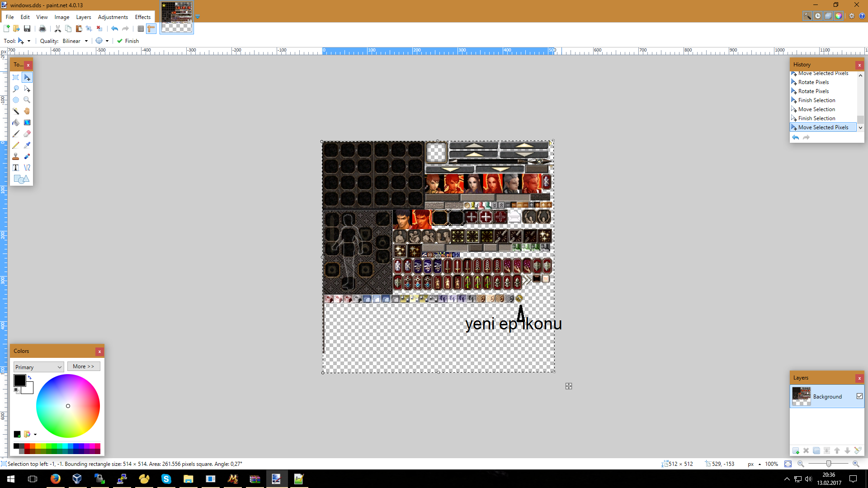Select the Paintbrush tool
The width and height of the screenshot is (868, 488).
(x=16, y=134)
